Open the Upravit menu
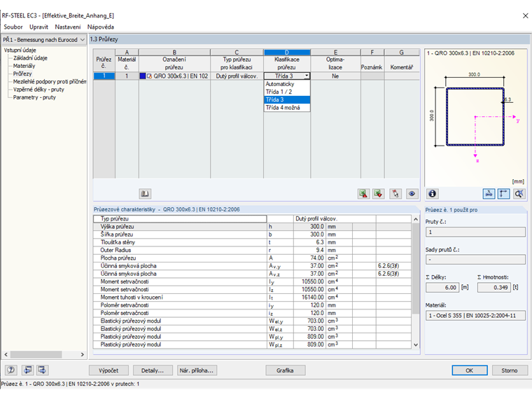 (38, 27)
